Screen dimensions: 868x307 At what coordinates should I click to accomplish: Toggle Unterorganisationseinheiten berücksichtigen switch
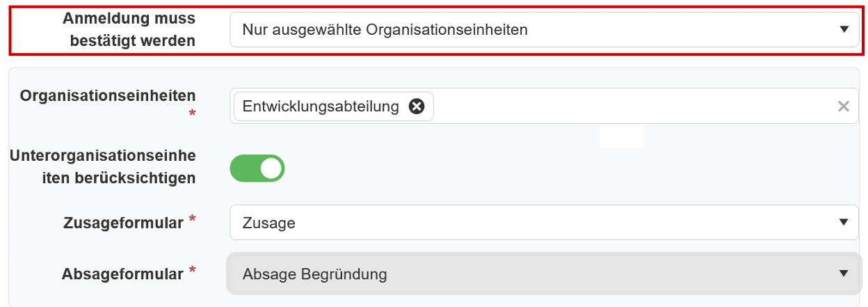(257, 168)
